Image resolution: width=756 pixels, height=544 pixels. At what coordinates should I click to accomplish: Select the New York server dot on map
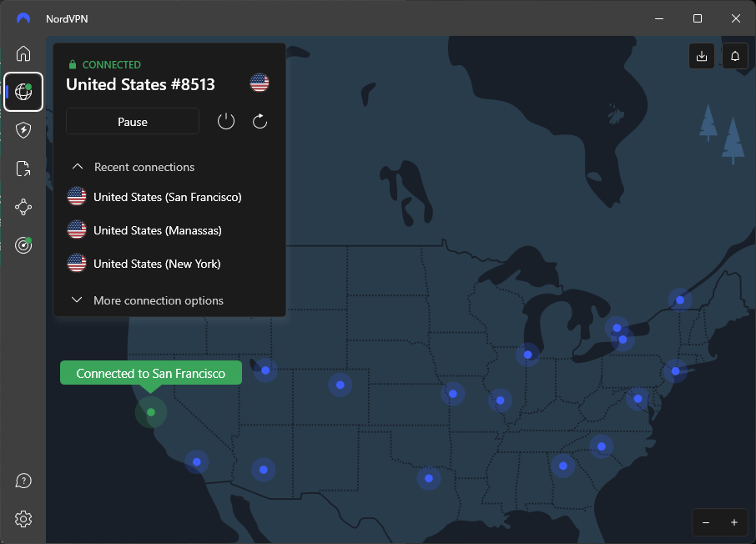(x=675, y=370)
